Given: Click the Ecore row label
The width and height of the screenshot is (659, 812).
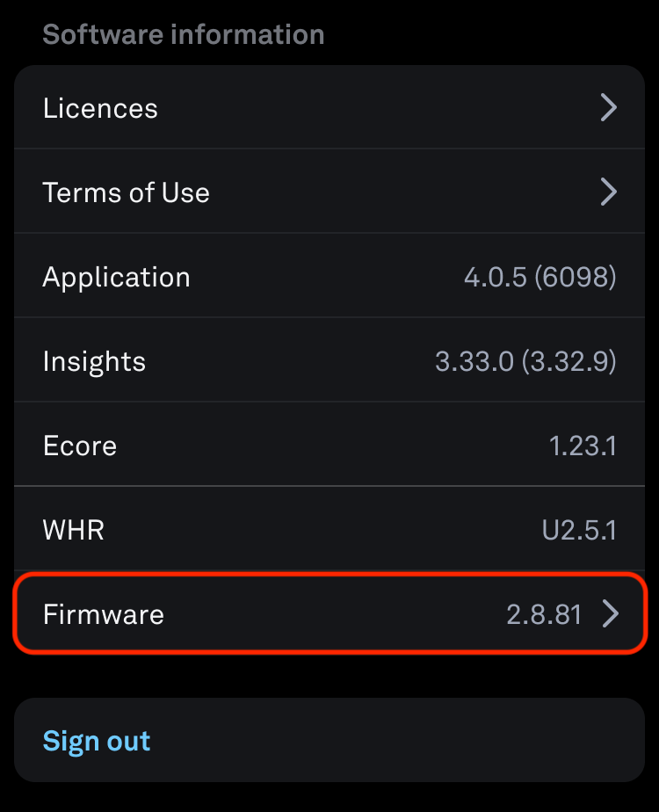Looking at the screenshot, I should pyautogui.click(x=79, y=446).
